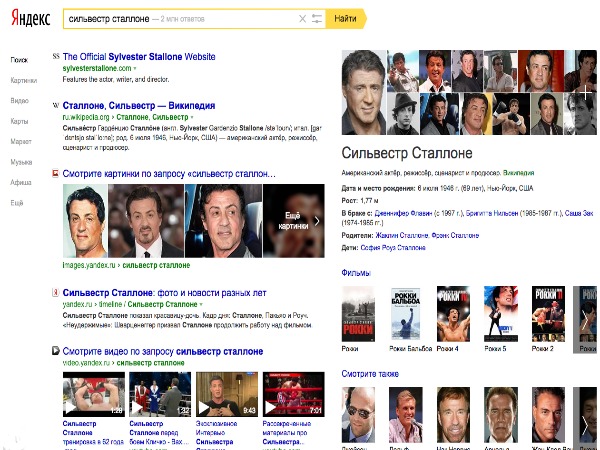Open Смотрите картинки по запросу link
This screenshot has height=450, width=600.
169,174
